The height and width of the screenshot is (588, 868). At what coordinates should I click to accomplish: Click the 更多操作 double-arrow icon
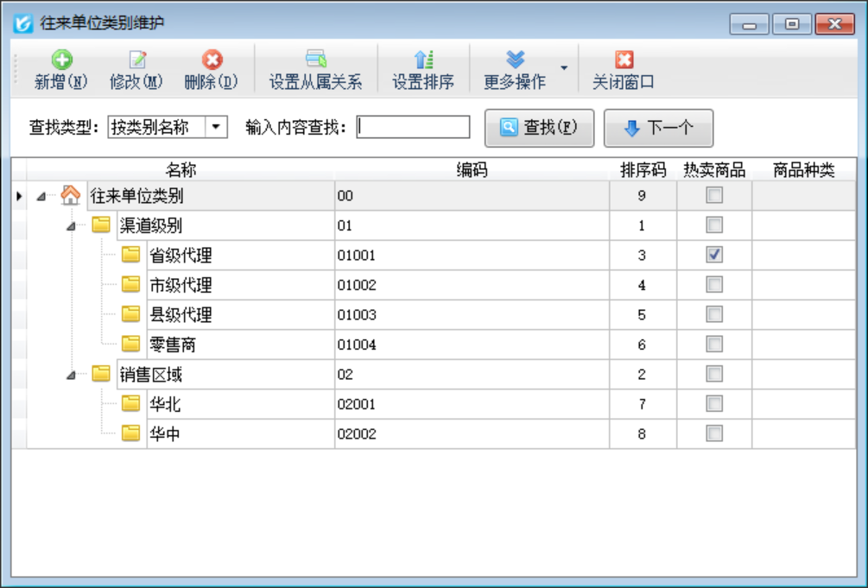click(515, 60)
